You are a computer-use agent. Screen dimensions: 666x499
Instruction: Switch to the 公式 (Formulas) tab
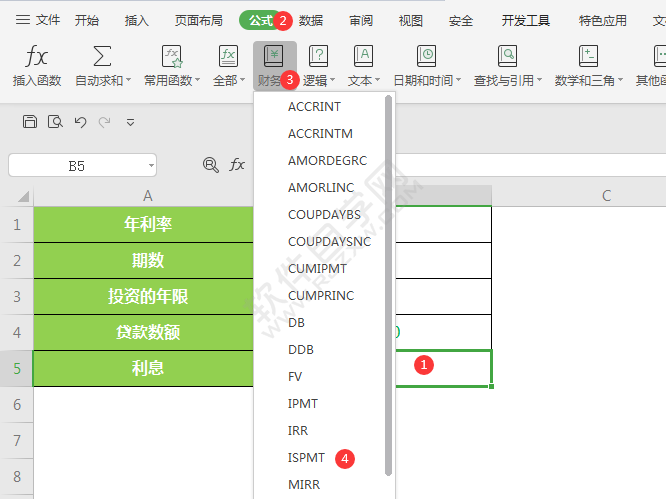260,20
